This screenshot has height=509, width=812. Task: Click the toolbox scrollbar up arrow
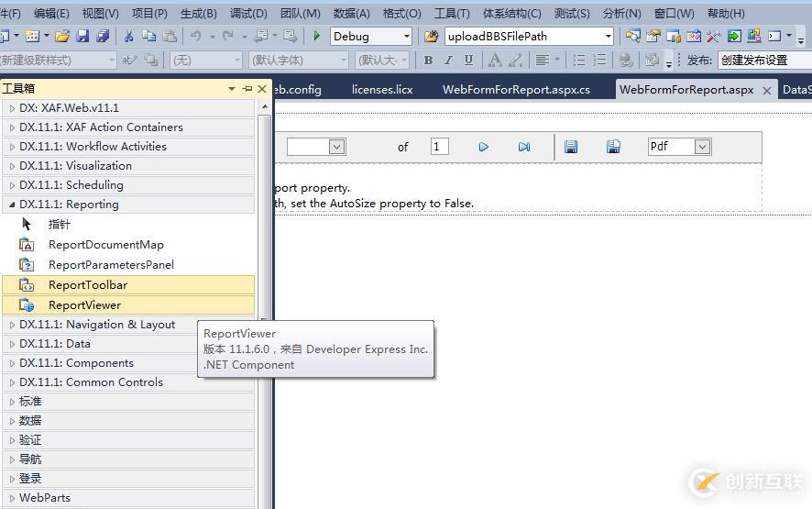[x=265, y=106]
